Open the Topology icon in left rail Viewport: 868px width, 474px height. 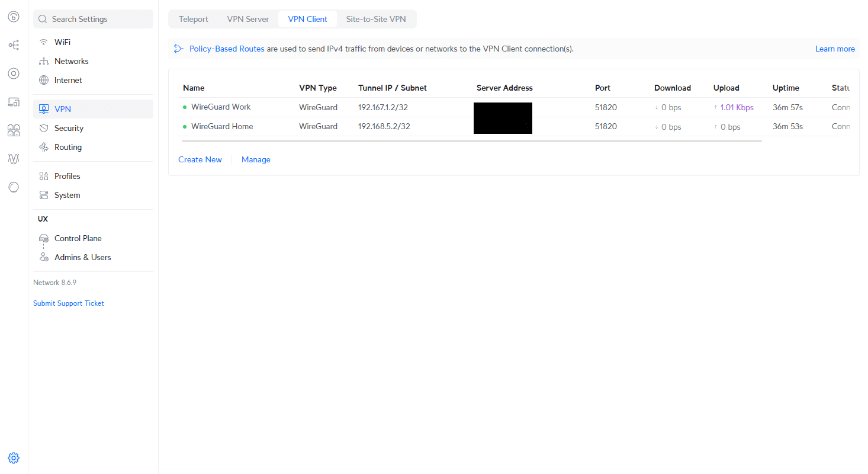pyautogui.click(x=14, y=45)
